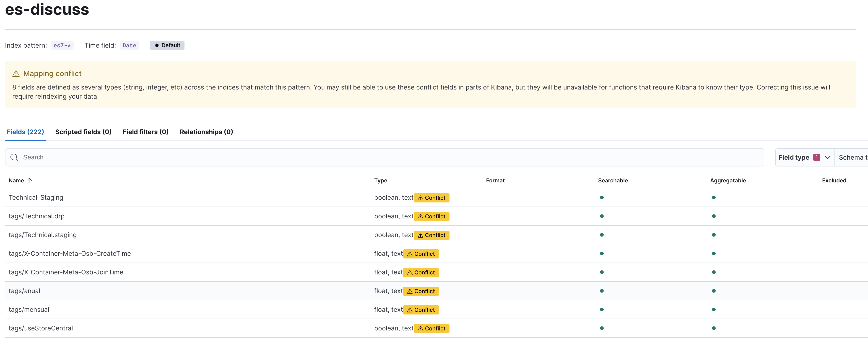Open the Field filters tab

point(145,132)
